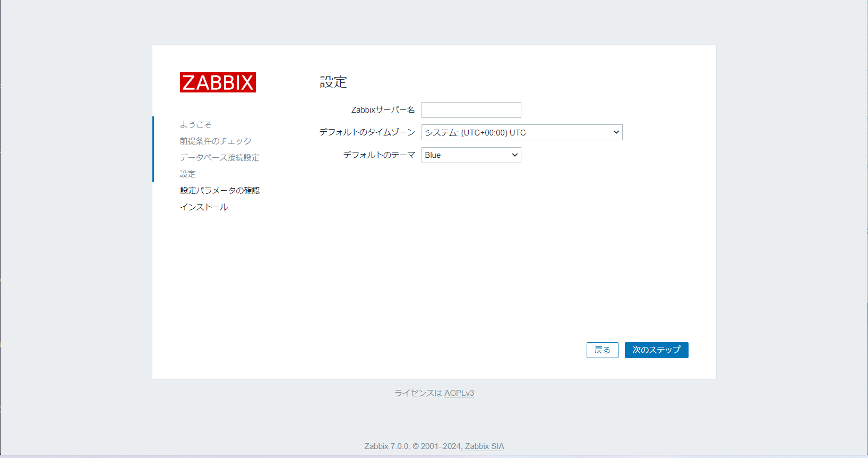Open the デフォルトのタイムゾーン dropdown showing UTC

521,132
